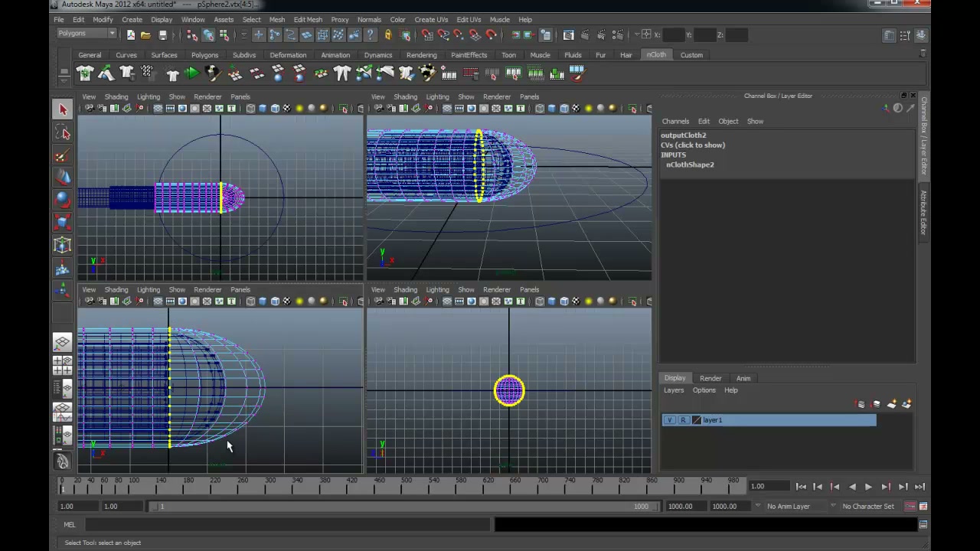Click the Save scene disk icon
Viewport: 980px width, 551px height.
point(162,34)
